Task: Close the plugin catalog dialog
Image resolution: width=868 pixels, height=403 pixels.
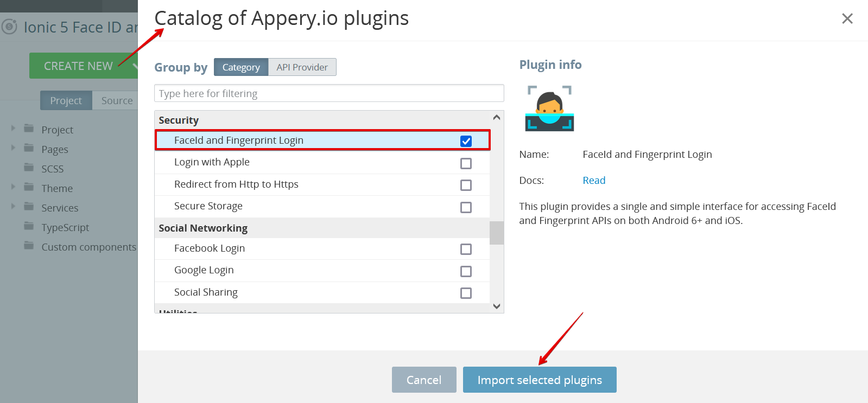Action: pos(847,18)
